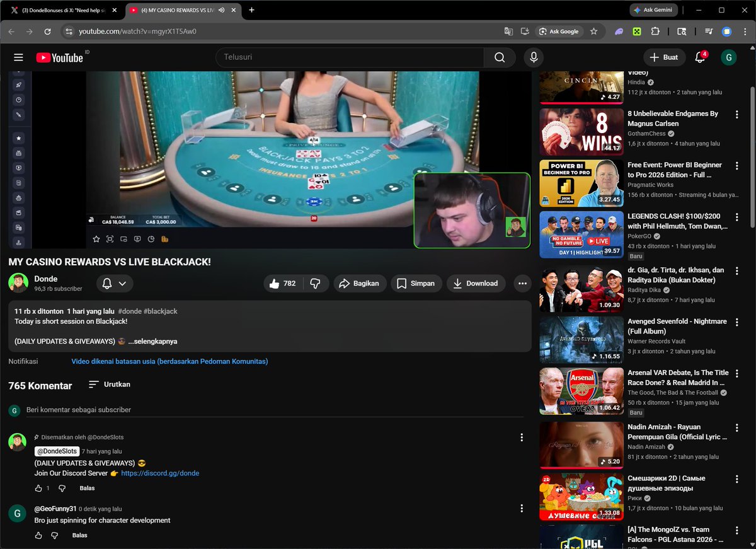Click the #donde hashtag
This screenshot has width=756, height=549.
pos(130,311)
